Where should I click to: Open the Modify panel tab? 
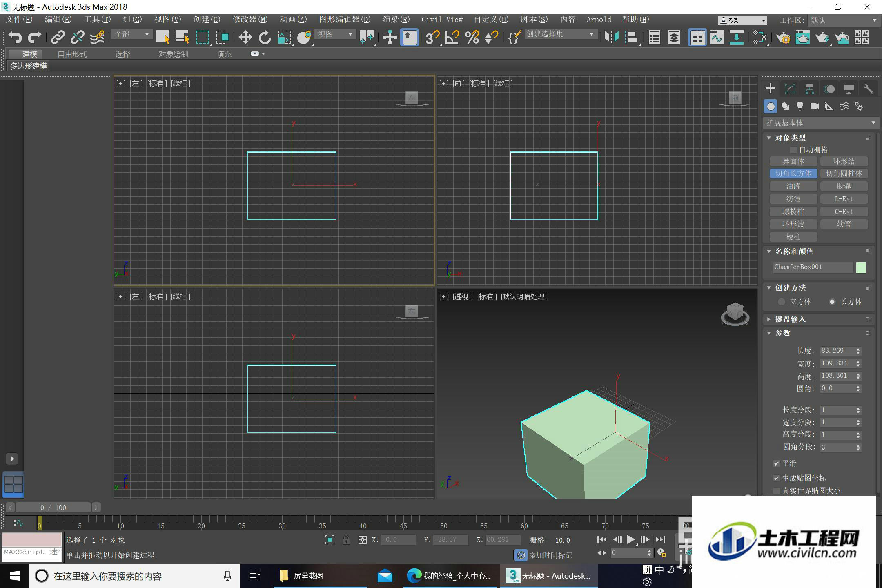tap(790, 89)
